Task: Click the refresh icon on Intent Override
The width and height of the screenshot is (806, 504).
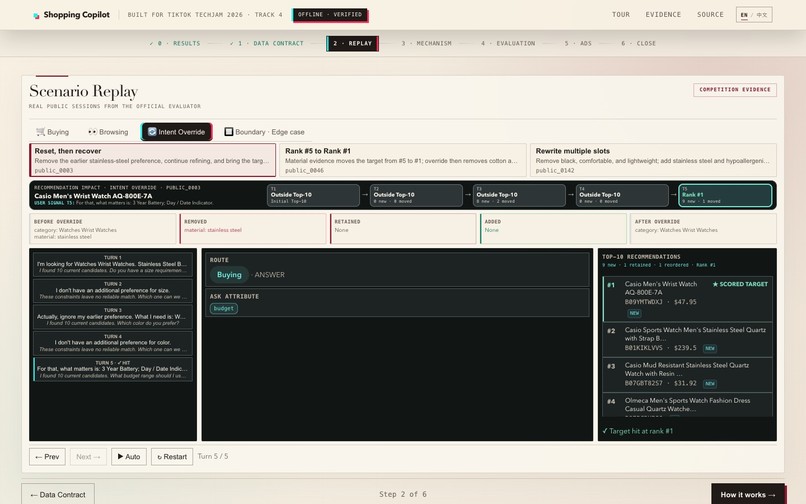Action: (152, 132)
